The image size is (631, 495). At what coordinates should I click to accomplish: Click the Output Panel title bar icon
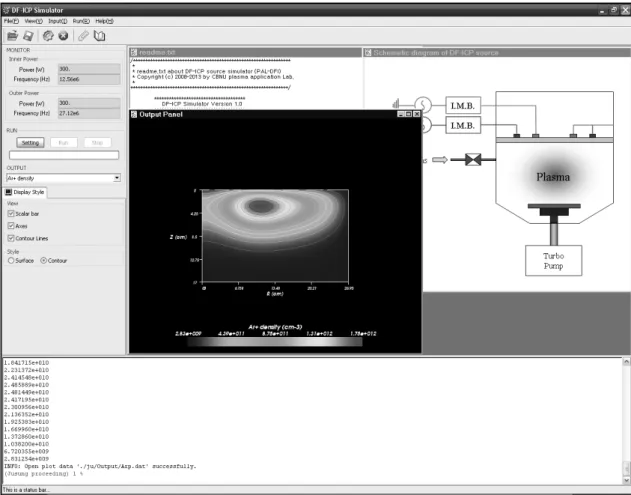(134, 114)
